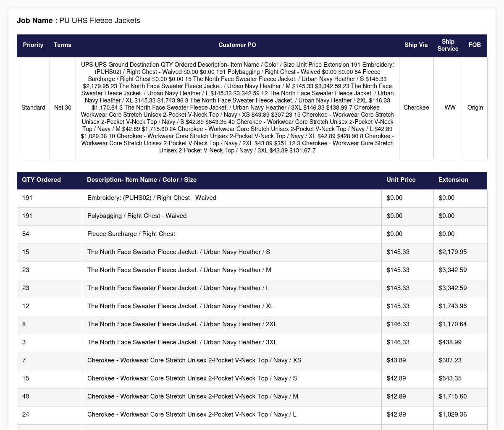504x430 pixels.
Task: Select the Net 30 terms cell
Action: point(63,108)
